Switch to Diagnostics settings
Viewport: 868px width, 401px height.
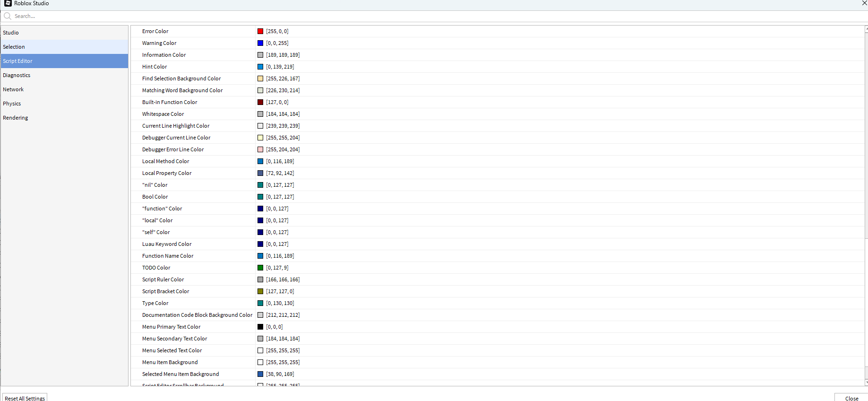coord(64,75)
